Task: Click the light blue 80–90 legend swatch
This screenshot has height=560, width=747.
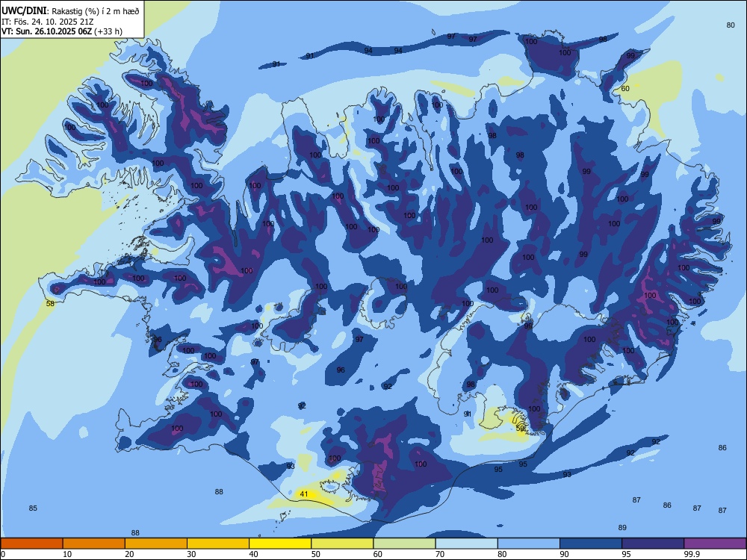Action: pyautogui.click(x=529, y=544)
